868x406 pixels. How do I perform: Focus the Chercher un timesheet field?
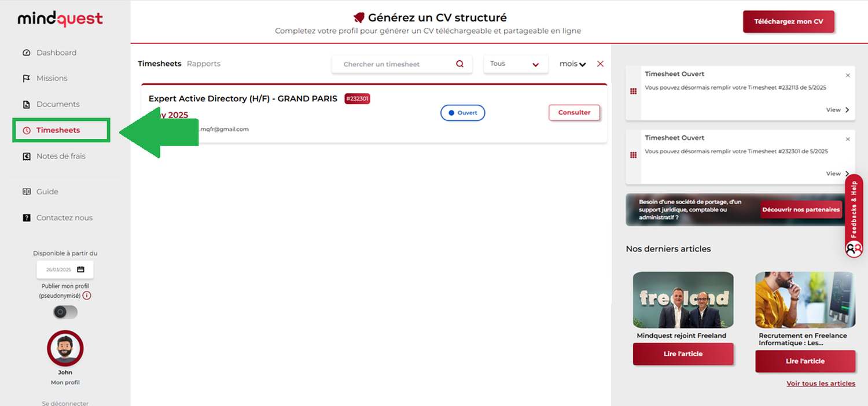point(402,64)
